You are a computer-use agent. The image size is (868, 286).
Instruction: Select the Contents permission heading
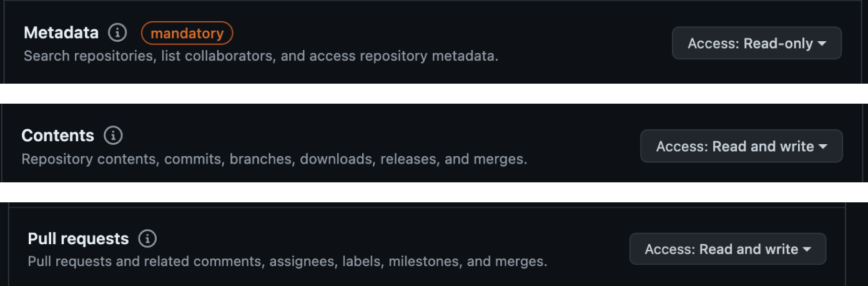[57, 136]
